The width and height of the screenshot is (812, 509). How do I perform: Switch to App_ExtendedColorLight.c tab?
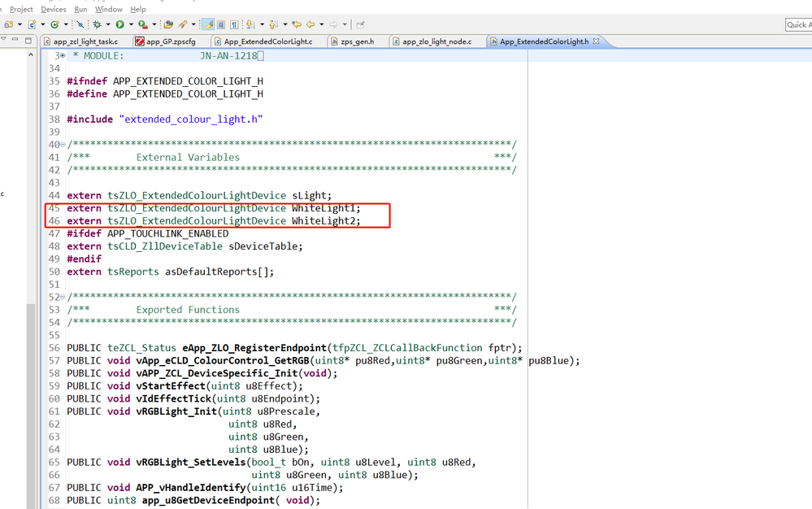coord(267,41)
